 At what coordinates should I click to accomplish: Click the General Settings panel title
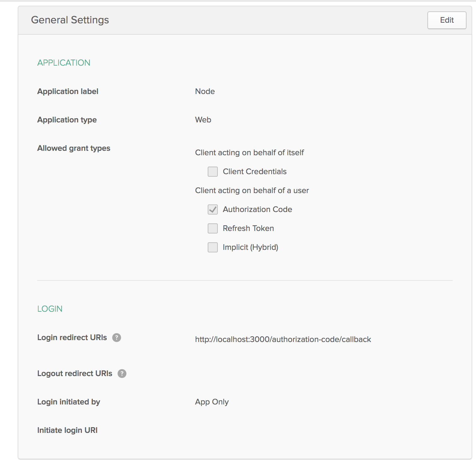pyautogui.click(x=70, y=20)
